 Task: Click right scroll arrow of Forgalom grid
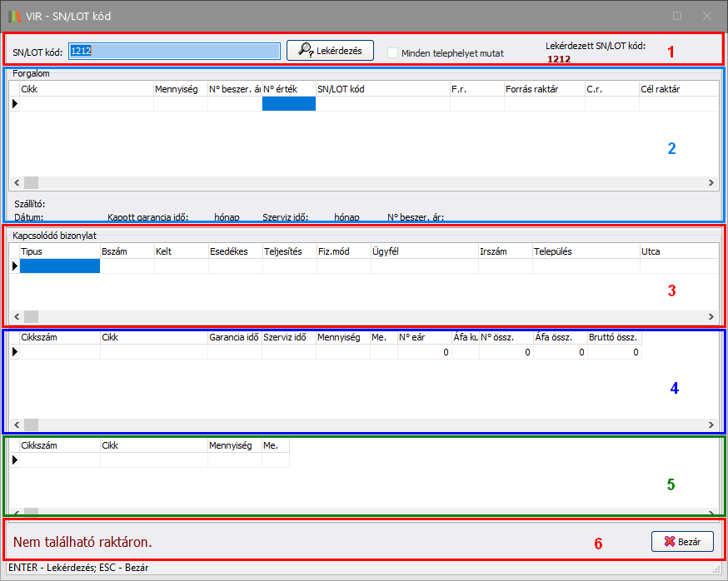[711, 182]
